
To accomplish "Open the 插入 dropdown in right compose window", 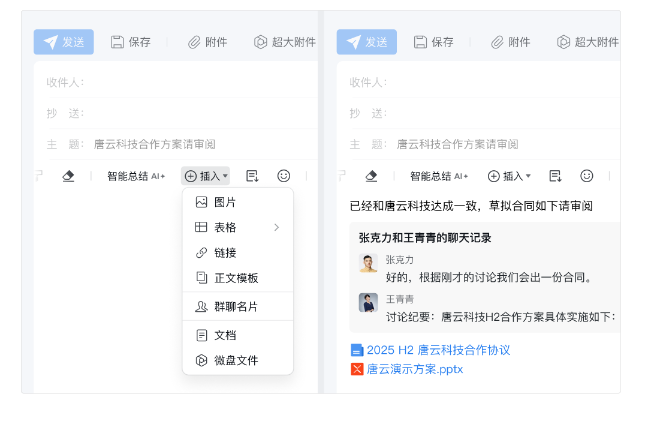I will pos(509,176).
